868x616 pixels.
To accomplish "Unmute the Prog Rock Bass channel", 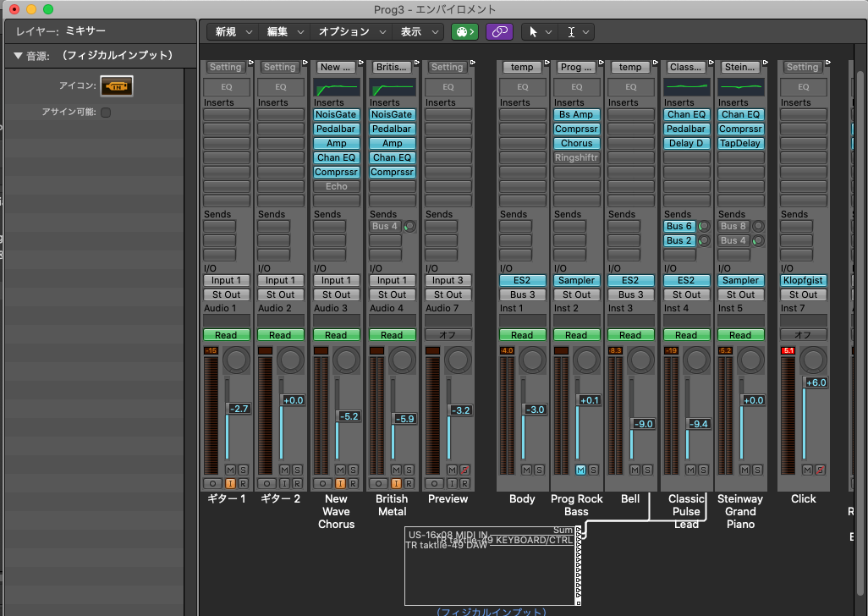I will coord(580,470).
